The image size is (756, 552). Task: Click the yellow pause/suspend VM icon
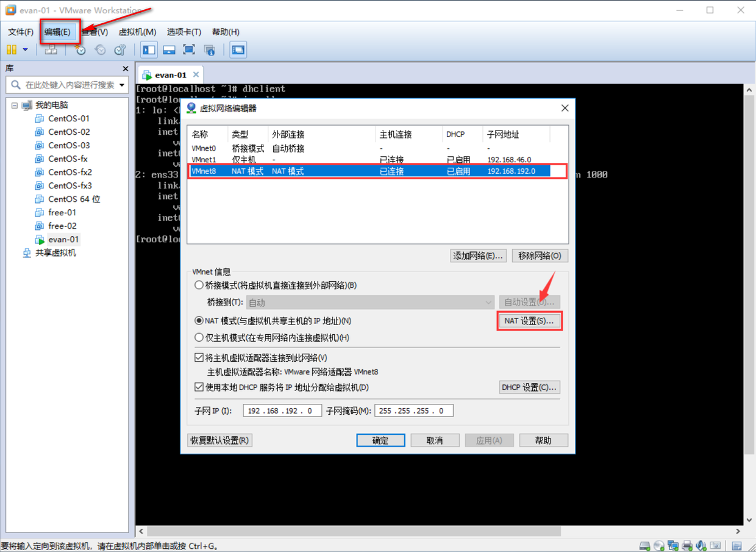coord(12,50)
